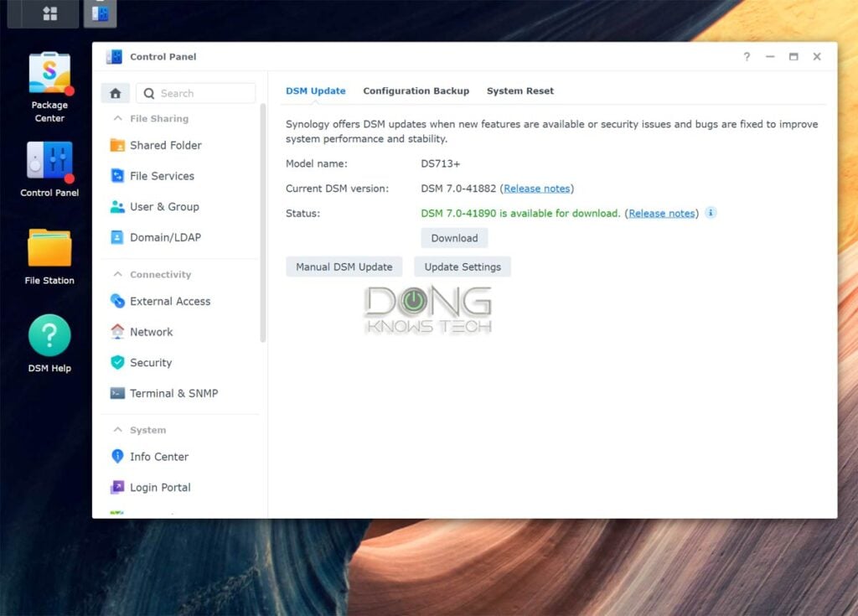Image resolution: width=858 pixels, height=616 pixels.
Task: Launch File Station from desktop
Action: click(49, 249)
